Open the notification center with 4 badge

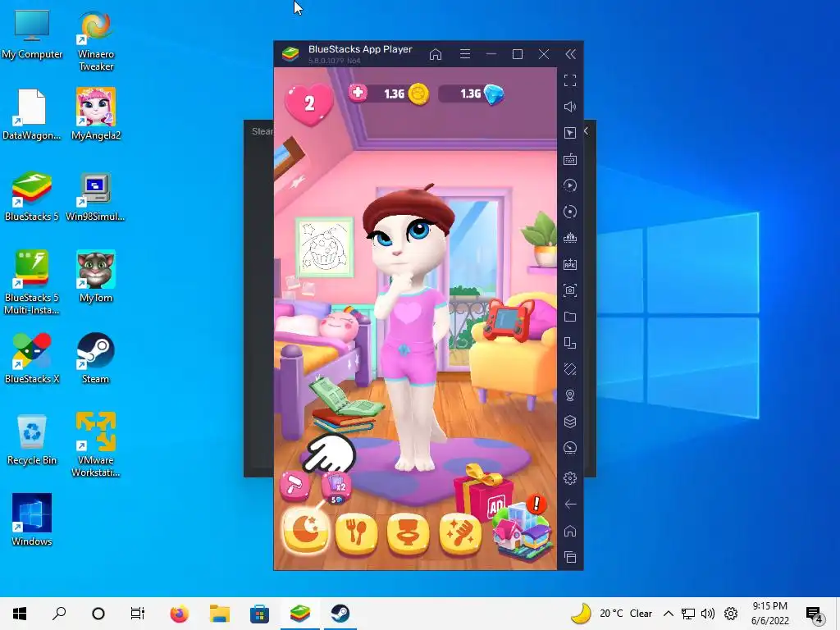pyautogui.click(x=815, y=614)
